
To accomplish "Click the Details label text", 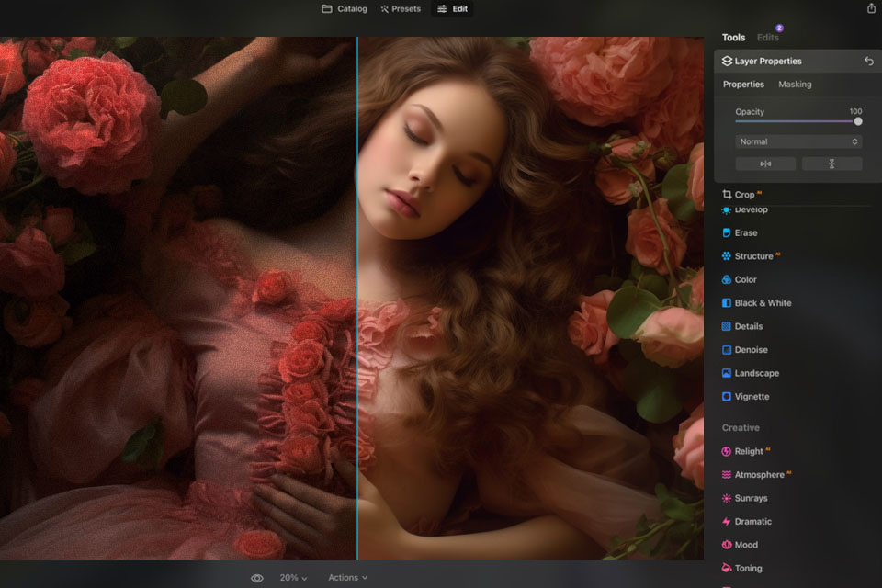I will pyautogui.click(x=749, y=326).
